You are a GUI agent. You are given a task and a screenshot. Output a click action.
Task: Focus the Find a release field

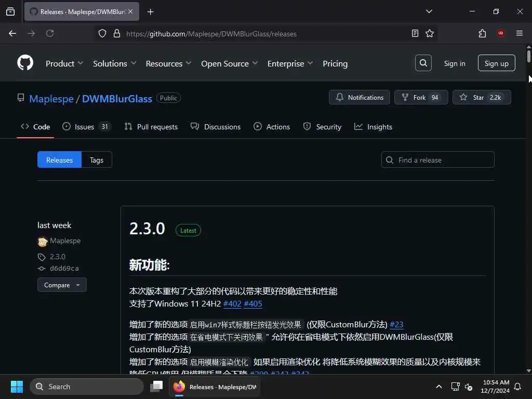[437, 160]
